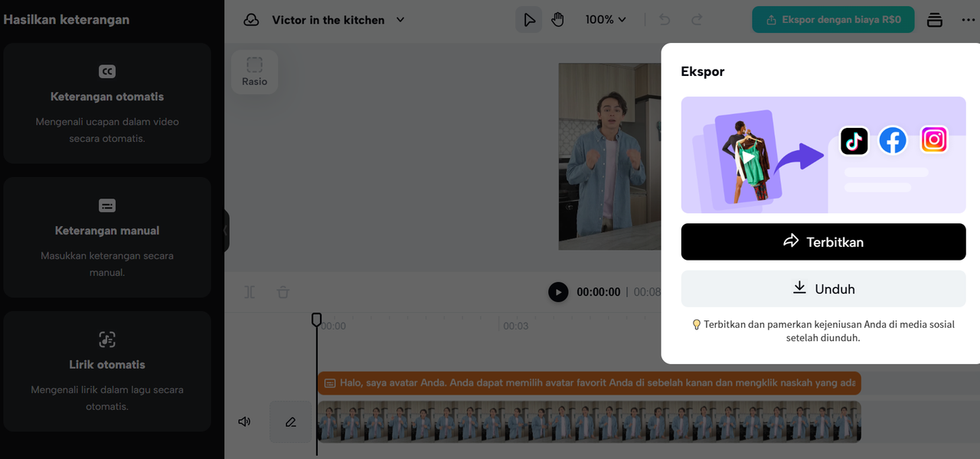Click the cloud save icon

point(251,20)
